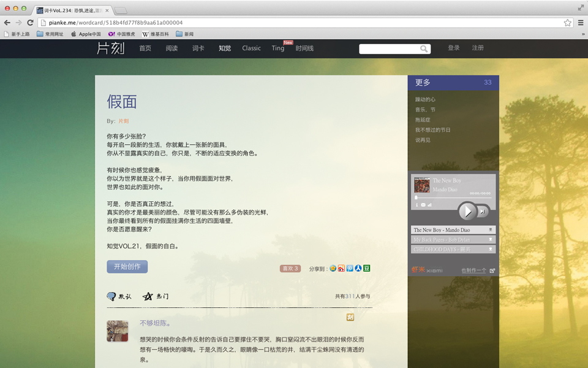Skip to next track in player
The height and width of the screenshot is (368, 588).
pos(483,212)
